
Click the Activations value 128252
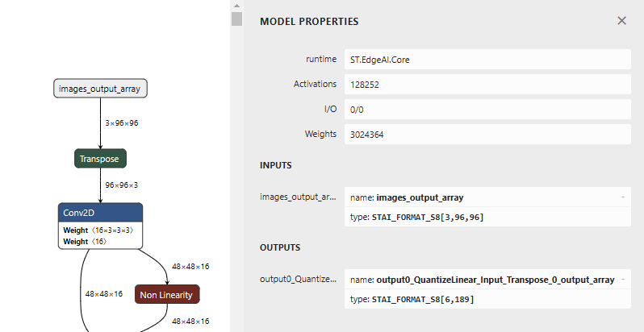point(487,85)
